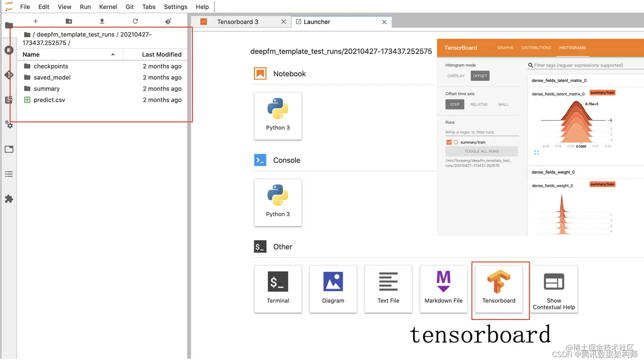Start a new Terminal from launcher

coord(278,289)
